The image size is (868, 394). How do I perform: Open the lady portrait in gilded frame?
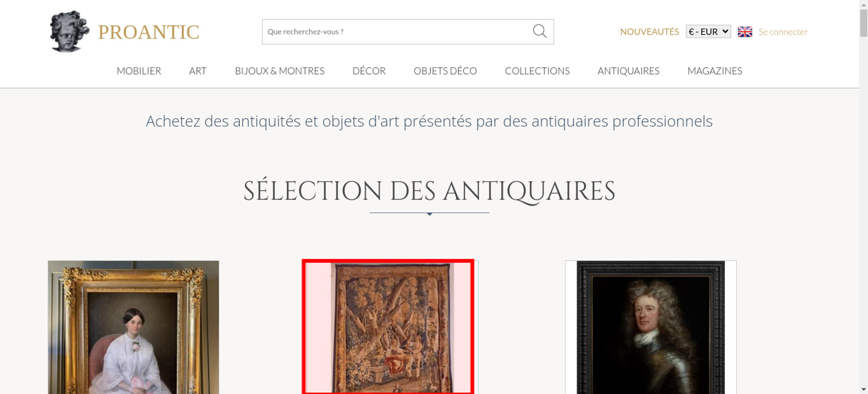[133, 328]
